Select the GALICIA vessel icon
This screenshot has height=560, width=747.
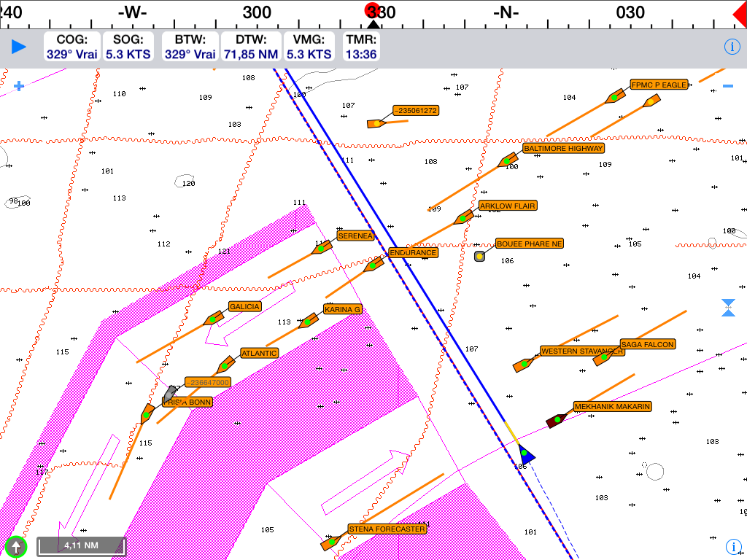pos(214,319)
